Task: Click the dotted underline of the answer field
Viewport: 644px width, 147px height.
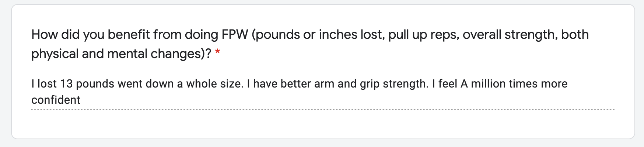Action: pyautogui.click(x=323, y=109)
